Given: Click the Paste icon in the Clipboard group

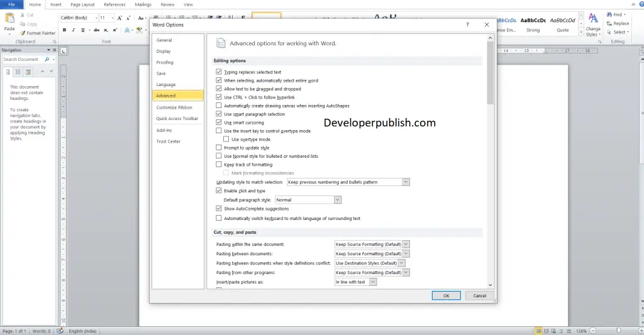Looking at the screenshot, I should click(9, 18).
